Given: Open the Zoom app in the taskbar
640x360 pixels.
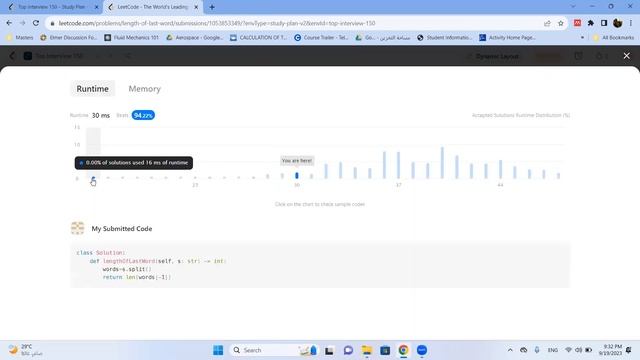Looking at the screenshot, I should coord(422,350).
